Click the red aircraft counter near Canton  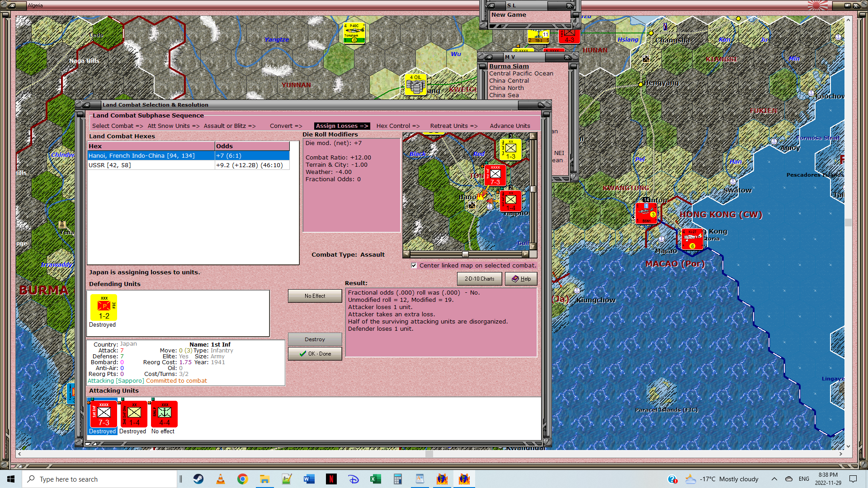pyautogui.click(x=646, y=213)
